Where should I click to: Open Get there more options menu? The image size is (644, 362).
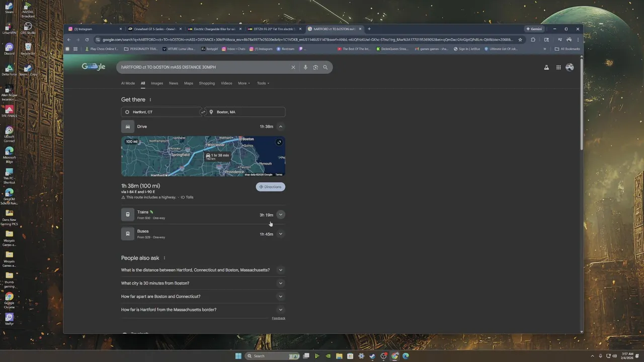pyautogui.click(x=150, y=100)
